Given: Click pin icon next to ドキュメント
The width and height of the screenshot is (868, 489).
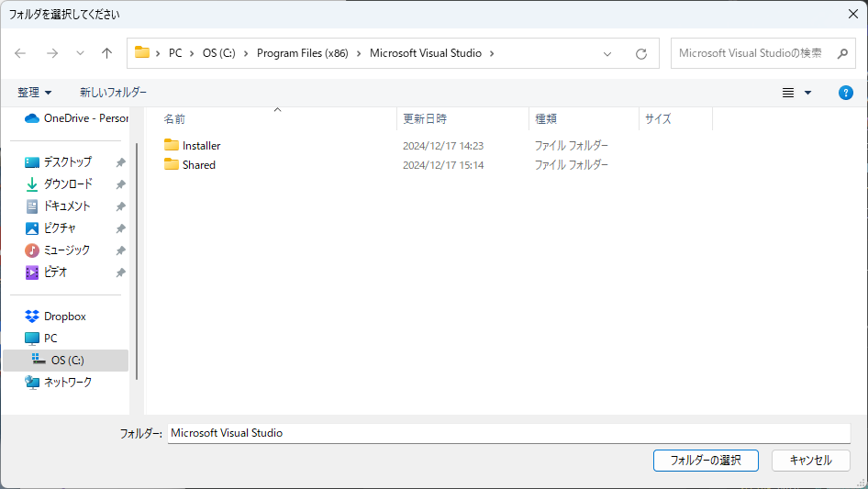Looking at the screenshot, I should click(x=120, y=206).
